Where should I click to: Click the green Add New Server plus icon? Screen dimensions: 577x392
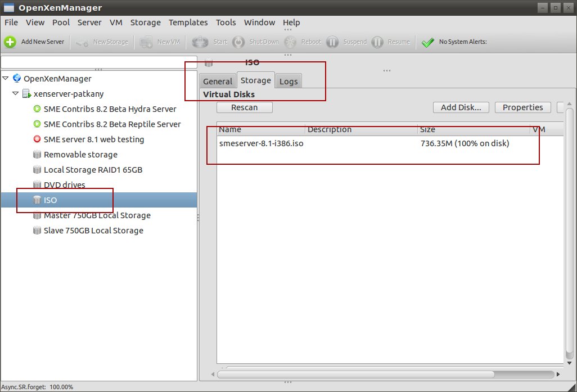point(10,42)
